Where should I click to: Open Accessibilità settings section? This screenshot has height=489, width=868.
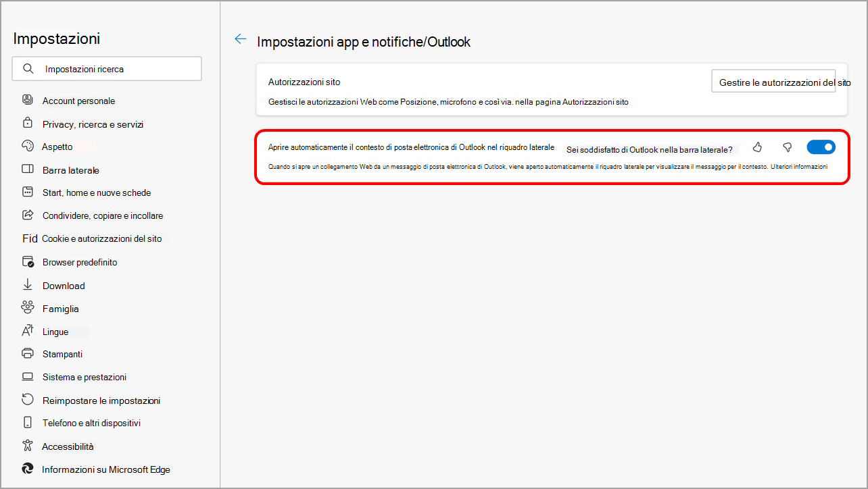[68, 446]
